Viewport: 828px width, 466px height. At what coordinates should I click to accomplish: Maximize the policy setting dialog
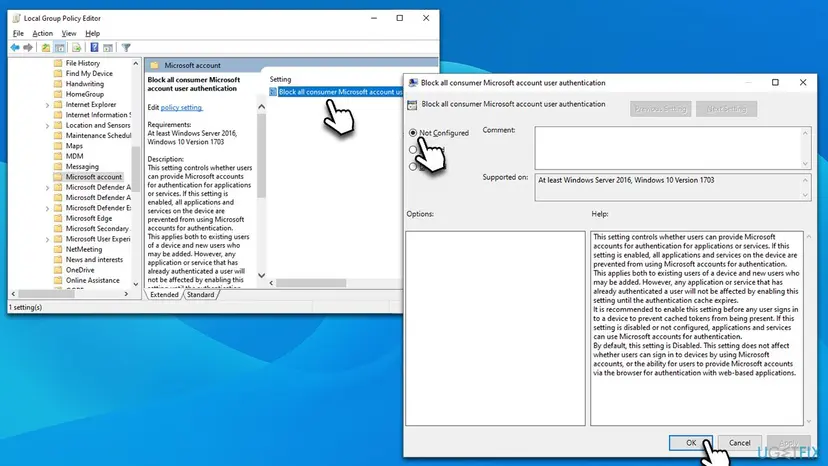coord(775,82)
